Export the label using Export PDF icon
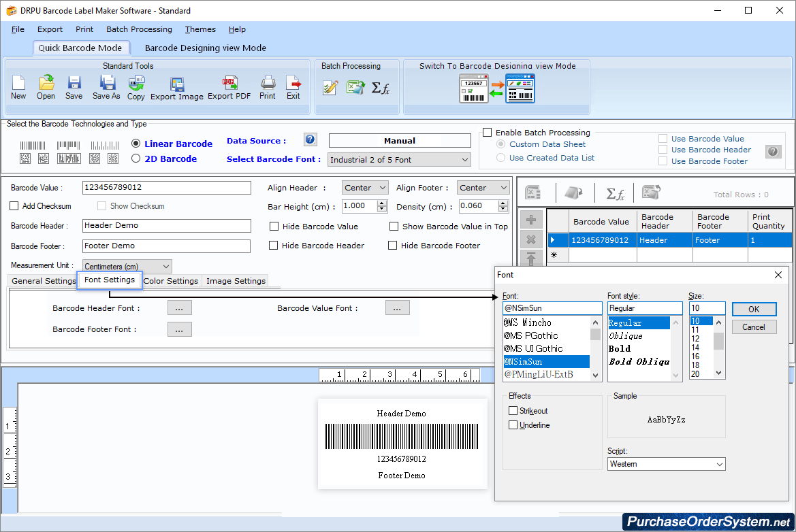796x532 pixels. [x=229, y=88]
